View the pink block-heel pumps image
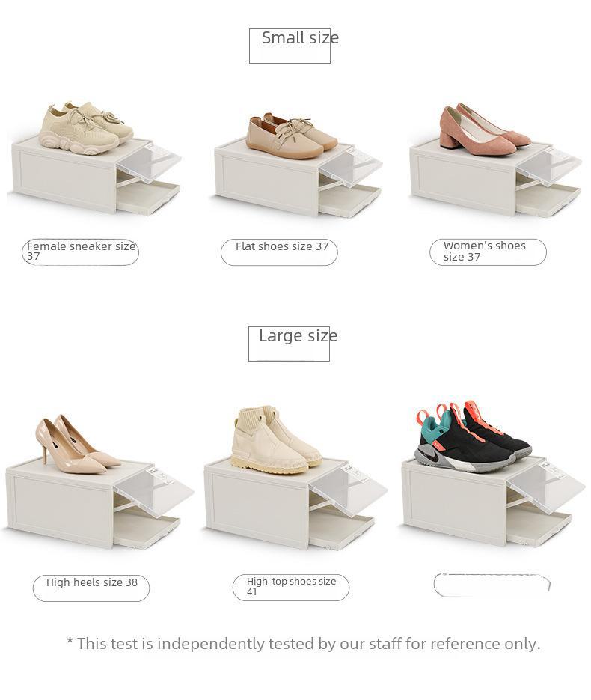This screenshot has height=700, width=591. [485, 129]
